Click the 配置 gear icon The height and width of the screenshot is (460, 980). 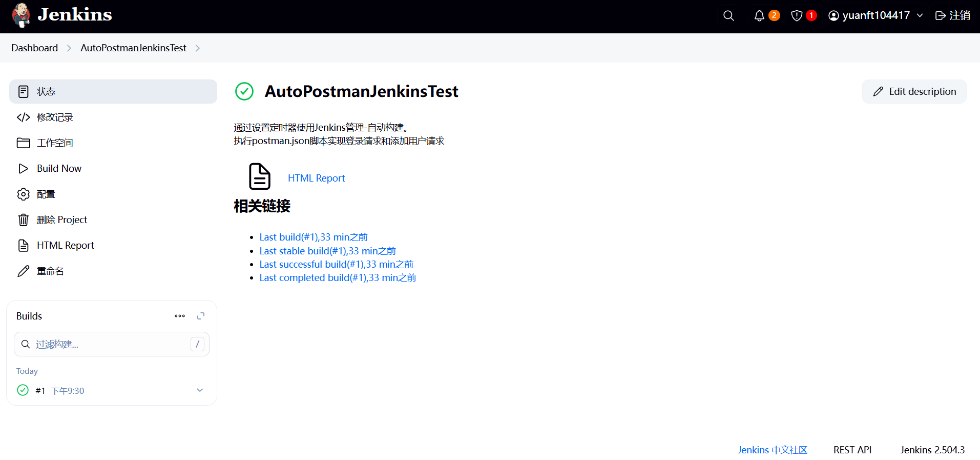pos(24,194)
